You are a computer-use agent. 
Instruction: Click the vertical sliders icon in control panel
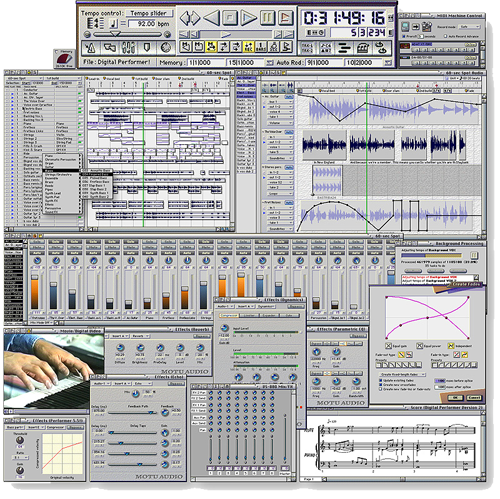tap(128, 48)
